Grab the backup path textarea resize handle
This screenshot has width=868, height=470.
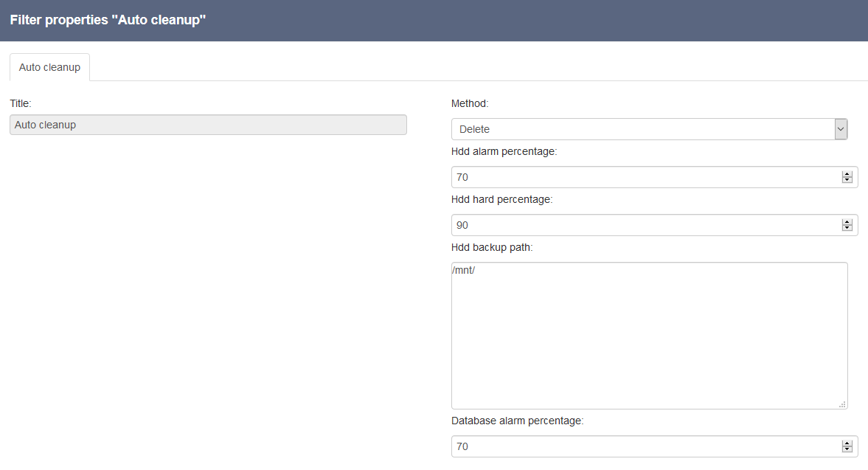click(842, 404)
